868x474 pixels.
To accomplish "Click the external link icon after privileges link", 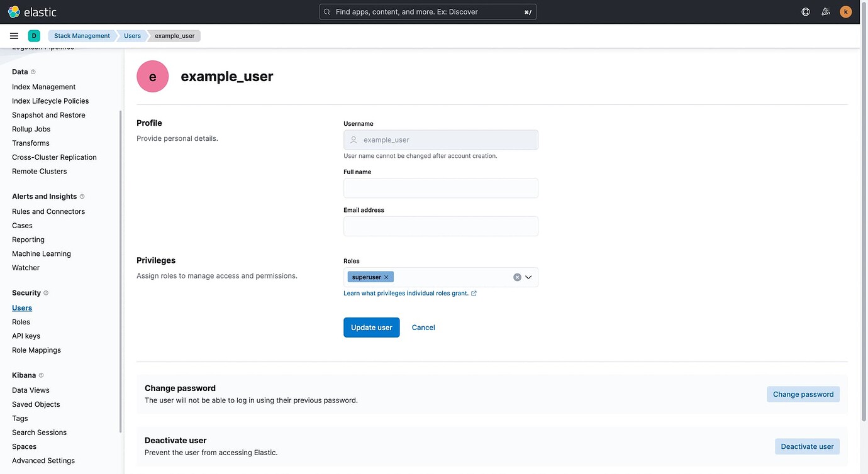I will (473, 293).
